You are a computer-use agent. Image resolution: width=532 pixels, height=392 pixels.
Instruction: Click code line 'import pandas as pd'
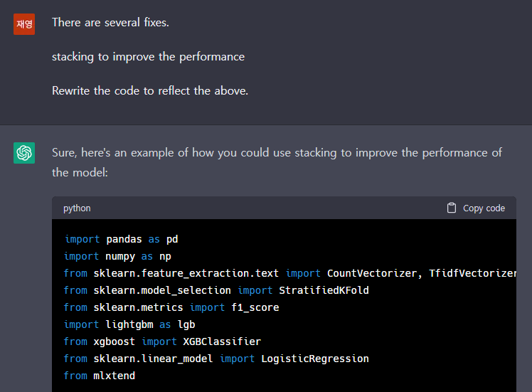click(122, 239)
